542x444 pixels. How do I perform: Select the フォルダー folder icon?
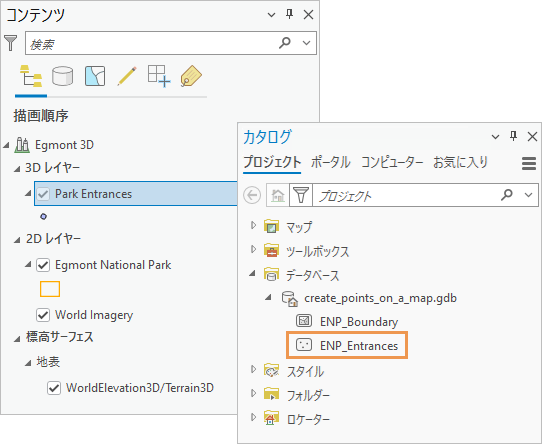(271, 394)
